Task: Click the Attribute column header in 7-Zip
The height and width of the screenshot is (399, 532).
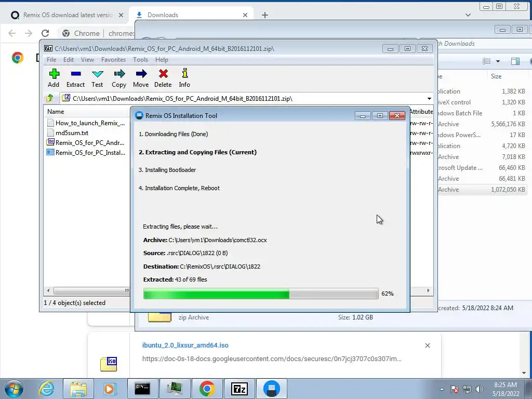Action: pos(421,112)
